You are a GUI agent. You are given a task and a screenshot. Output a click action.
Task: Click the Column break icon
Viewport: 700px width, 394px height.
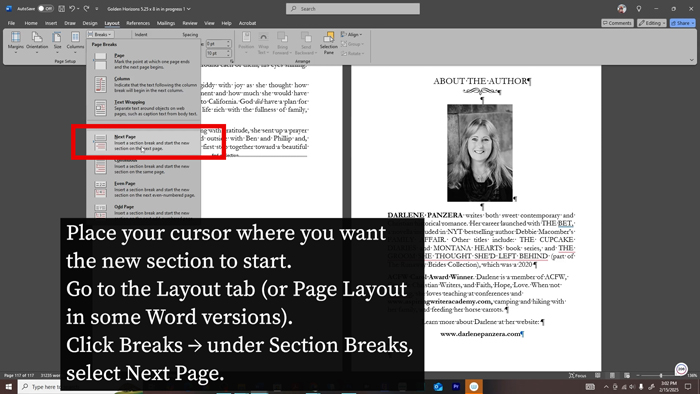pos(100,84)
